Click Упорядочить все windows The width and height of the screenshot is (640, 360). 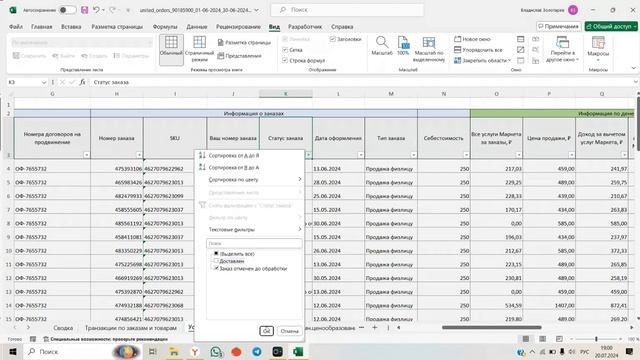pyautogui.click(x=478, y=50)
